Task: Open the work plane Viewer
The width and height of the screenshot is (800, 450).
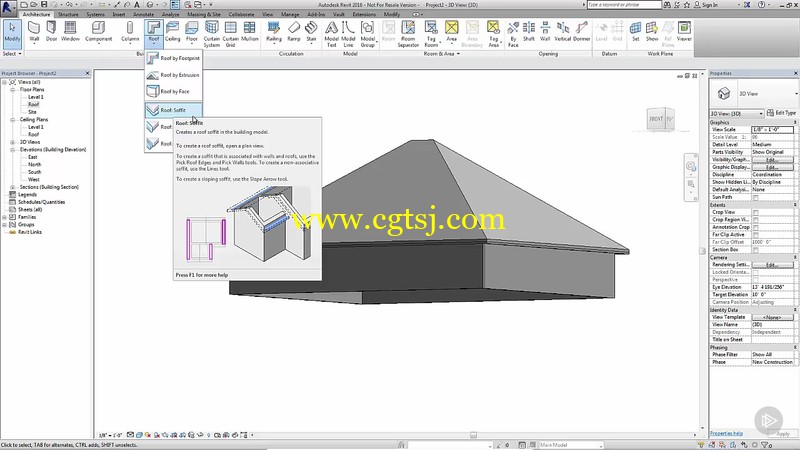Action: 684,32
